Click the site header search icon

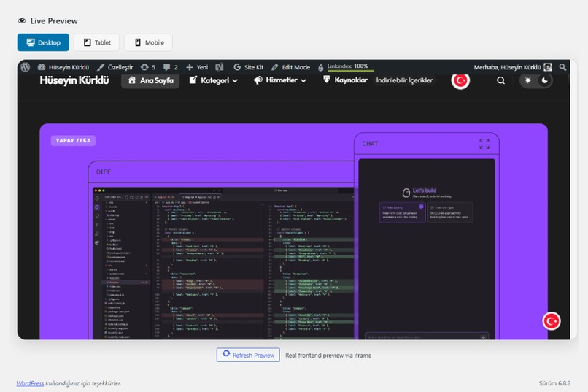(500, 80)
